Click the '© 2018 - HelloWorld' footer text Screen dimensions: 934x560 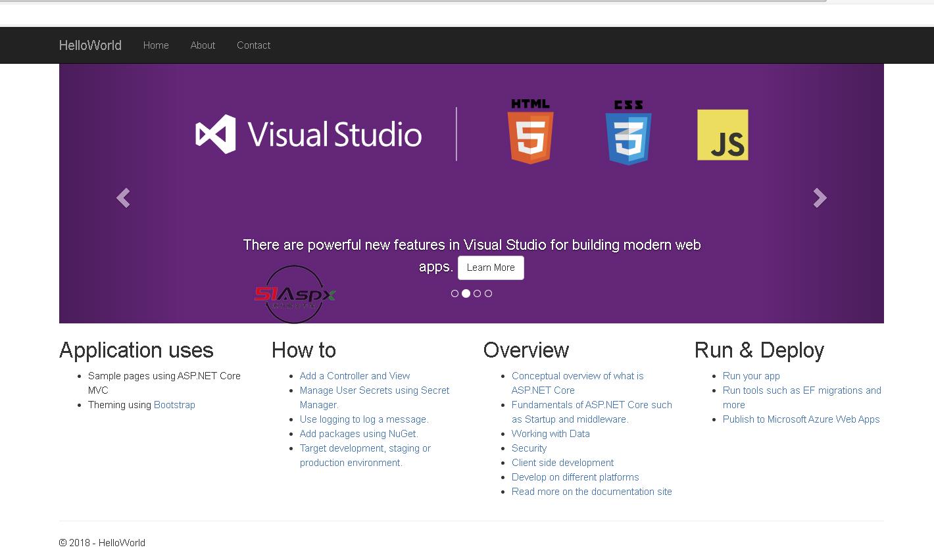(x=102, y=543)
